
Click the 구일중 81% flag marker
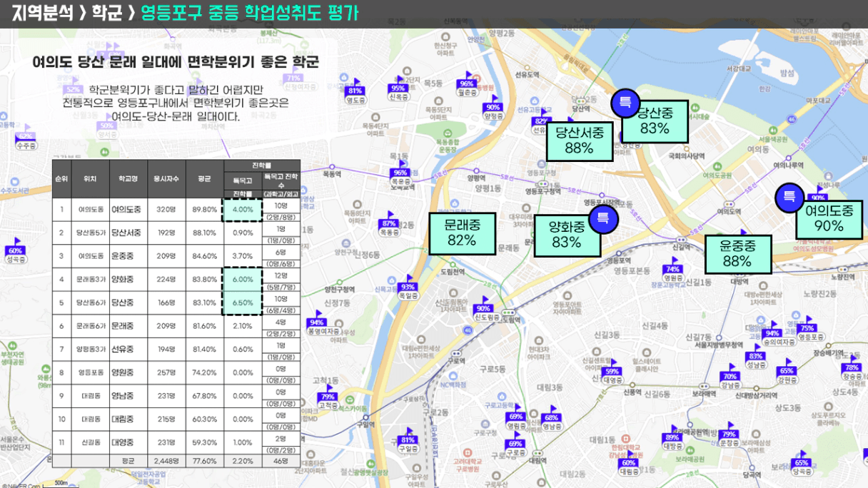click(x=408, y=441)
